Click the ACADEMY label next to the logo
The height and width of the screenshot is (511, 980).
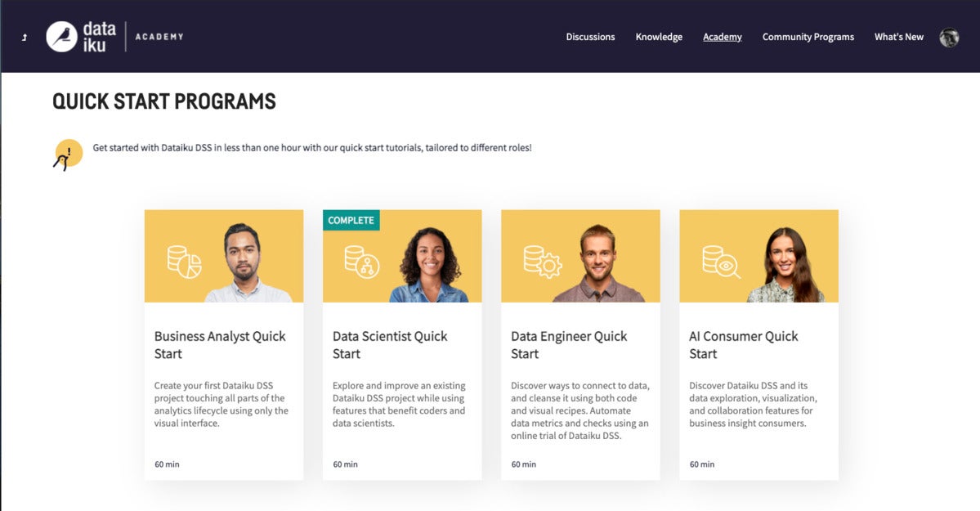[159, 37]
